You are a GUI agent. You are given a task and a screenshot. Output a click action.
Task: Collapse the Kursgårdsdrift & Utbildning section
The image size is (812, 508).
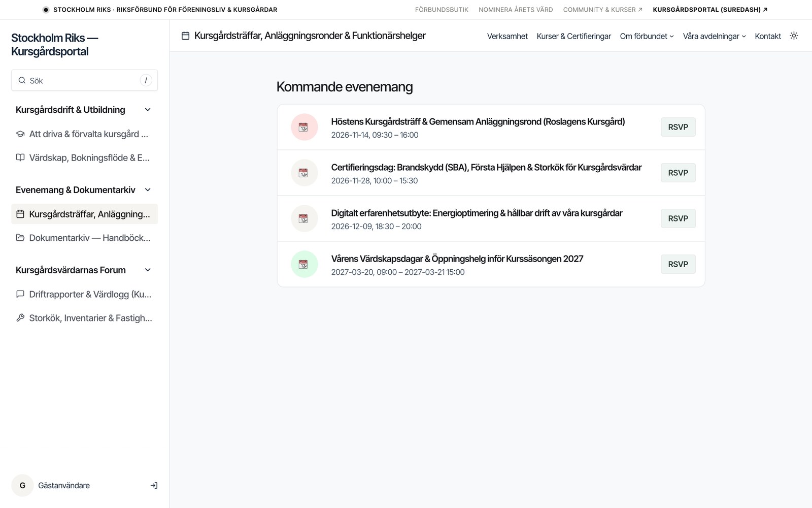[x=148, y=110]
